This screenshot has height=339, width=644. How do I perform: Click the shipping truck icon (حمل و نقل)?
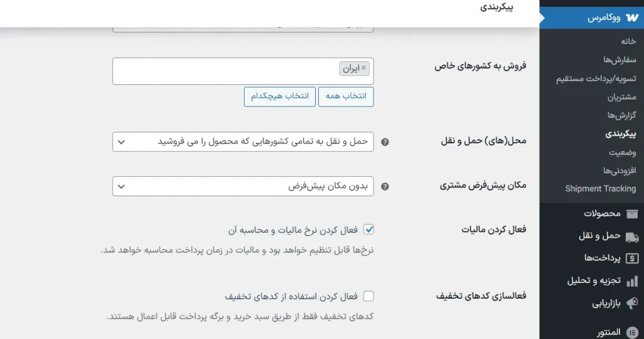[x=632, y=236]
